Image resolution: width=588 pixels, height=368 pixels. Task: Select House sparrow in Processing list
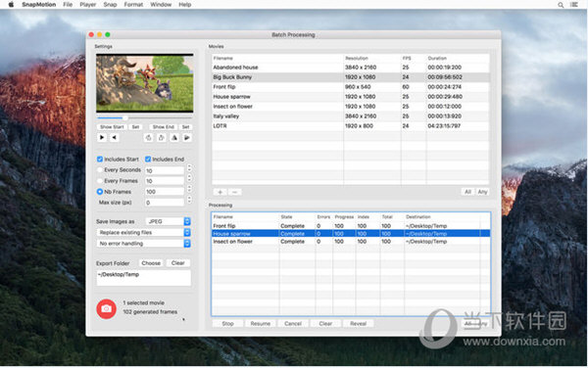pos(351,234)
